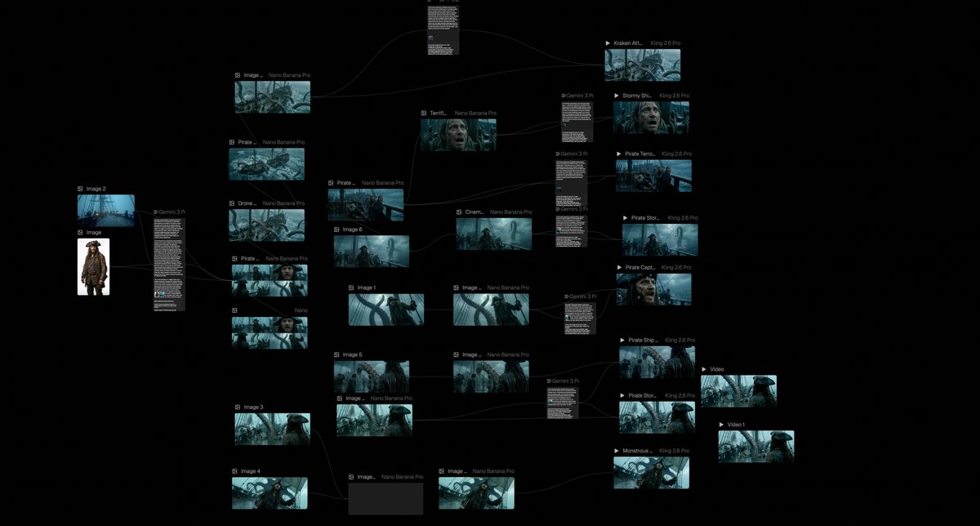980x526 pixels.
Task: Click the 'Video 1' node title
Action: (x=737, y=425)
